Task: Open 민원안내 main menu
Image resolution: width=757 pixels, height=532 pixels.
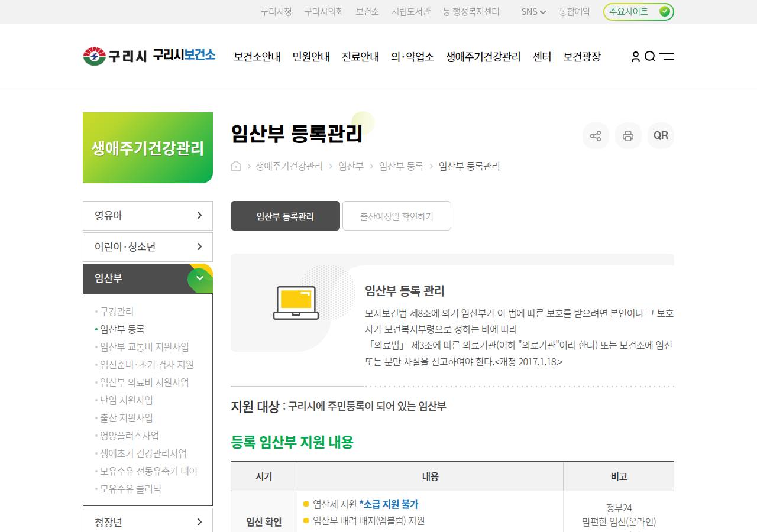Action: coord(311,57)
